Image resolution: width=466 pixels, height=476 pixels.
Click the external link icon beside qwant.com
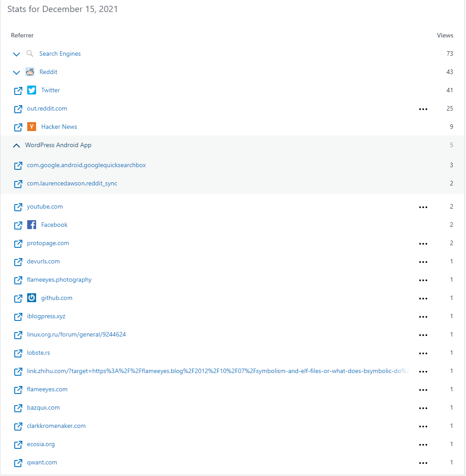18,463
